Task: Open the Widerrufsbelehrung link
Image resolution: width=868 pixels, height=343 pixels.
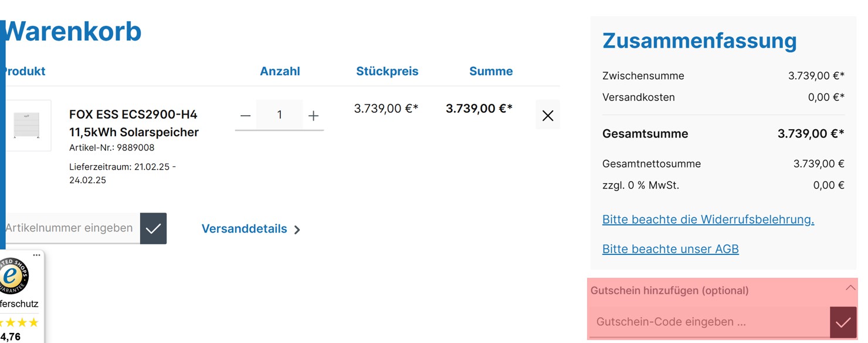Action: click(708, 220)
